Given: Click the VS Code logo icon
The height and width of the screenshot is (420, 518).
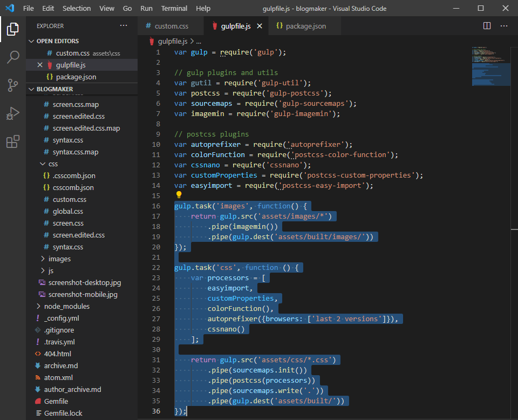Looking at the screenshot, I should point(10,8).
